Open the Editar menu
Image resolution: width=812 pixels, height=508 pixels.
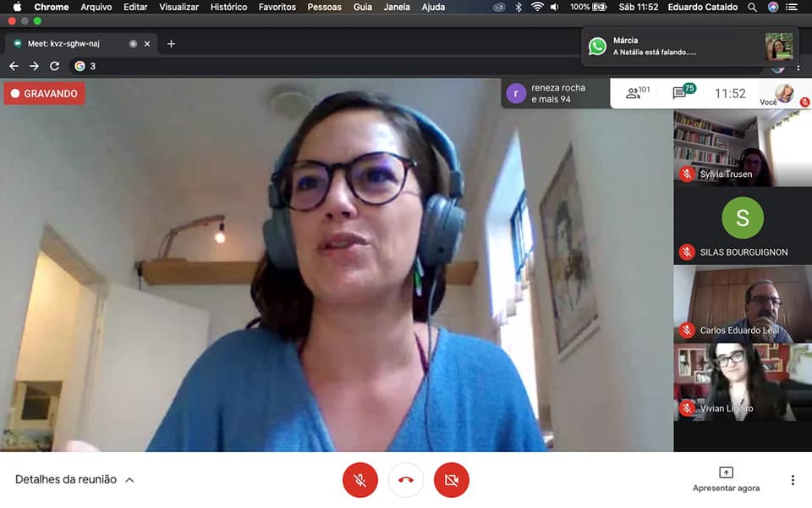click(x=135, y=7)
